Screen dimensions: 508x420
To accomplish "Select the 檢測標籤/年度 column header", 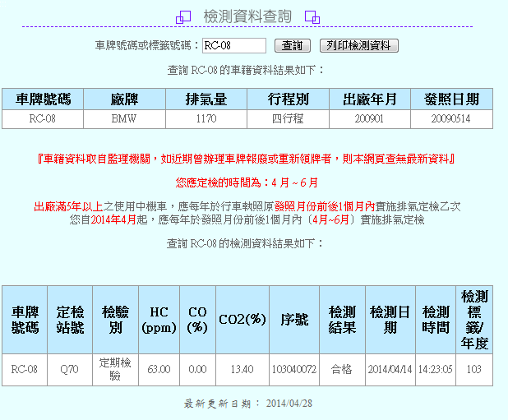I will click(474, 320).
